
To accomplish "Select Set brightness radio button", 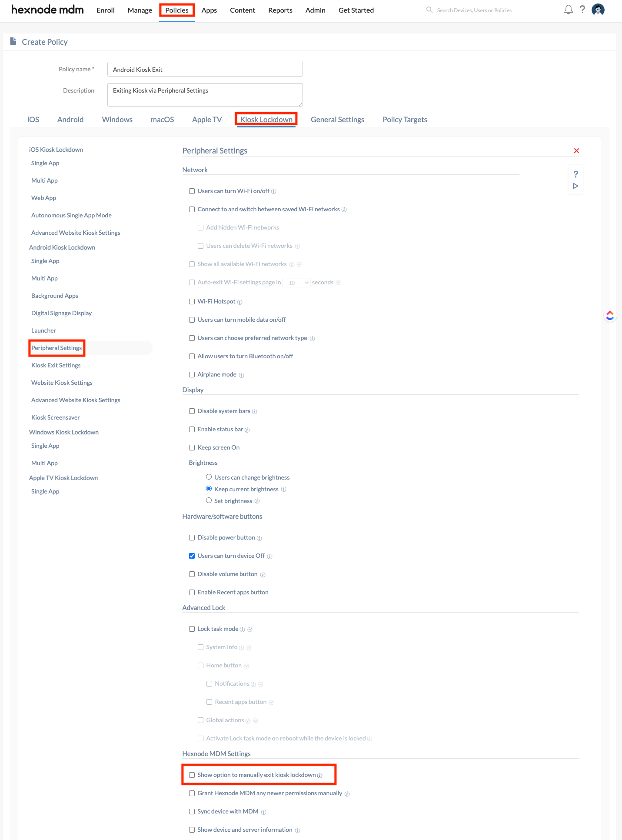I will pos(209,500).
